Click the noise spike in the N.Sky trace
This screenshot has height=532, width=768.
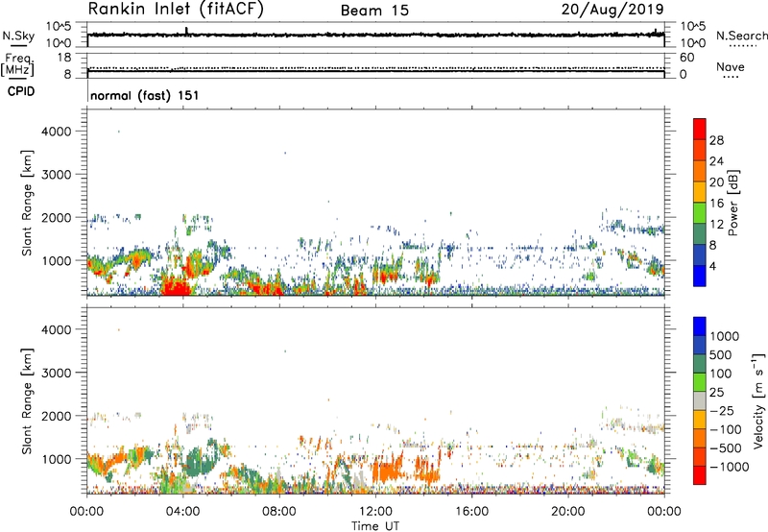click(186, 31)
